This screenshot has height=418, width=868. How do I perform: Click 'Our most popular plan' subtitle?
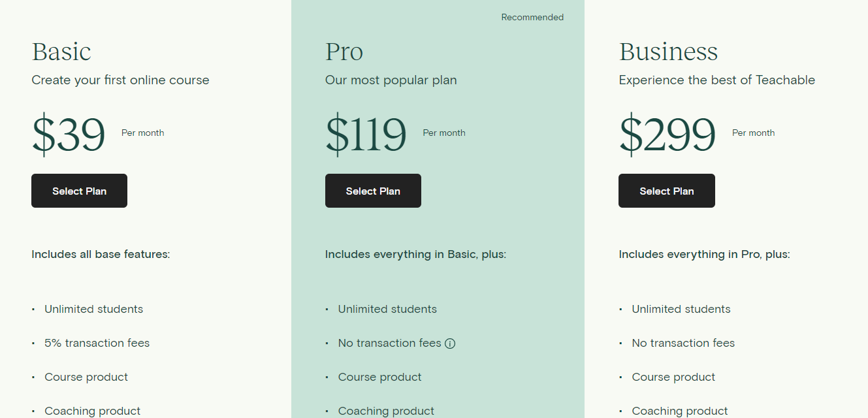(391, 80)
